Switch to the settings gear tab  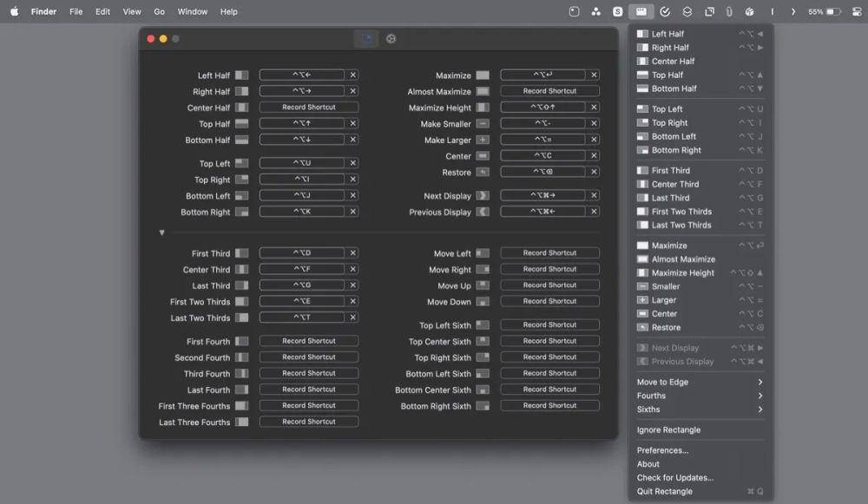click(x=391, y=39)
